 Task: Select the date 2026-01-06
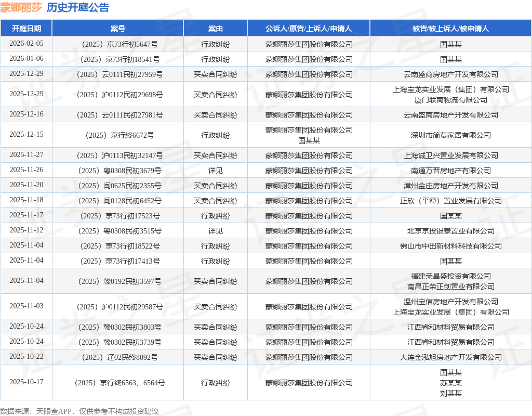26,58
